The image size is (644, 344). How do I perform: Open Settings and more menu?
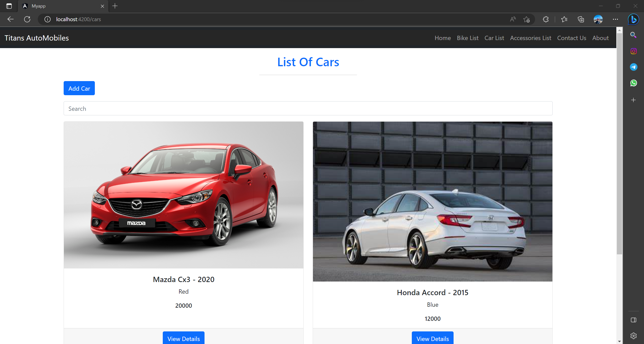click(615, 19)
